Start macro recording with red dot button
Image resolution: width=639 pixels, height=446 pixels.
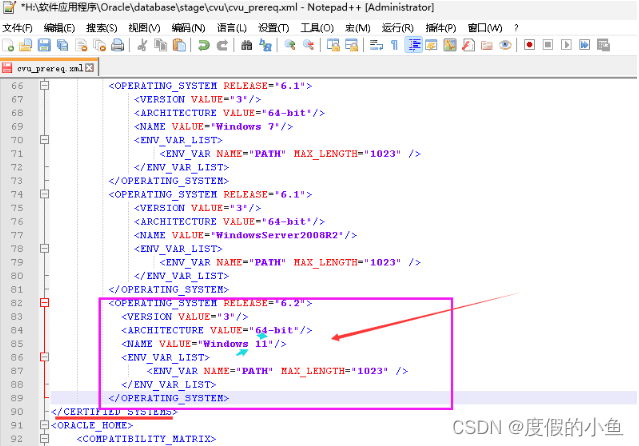529,45
